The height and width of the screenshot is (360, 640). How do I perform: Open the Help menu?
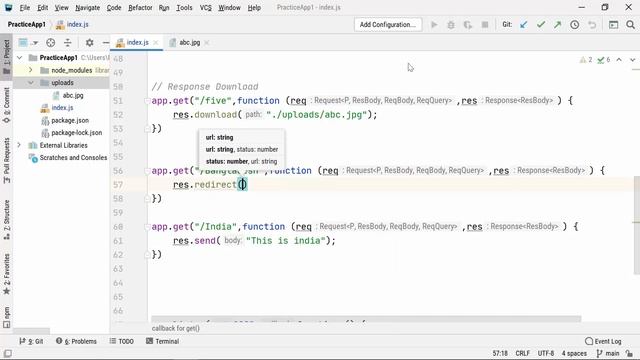click(254, 8)
